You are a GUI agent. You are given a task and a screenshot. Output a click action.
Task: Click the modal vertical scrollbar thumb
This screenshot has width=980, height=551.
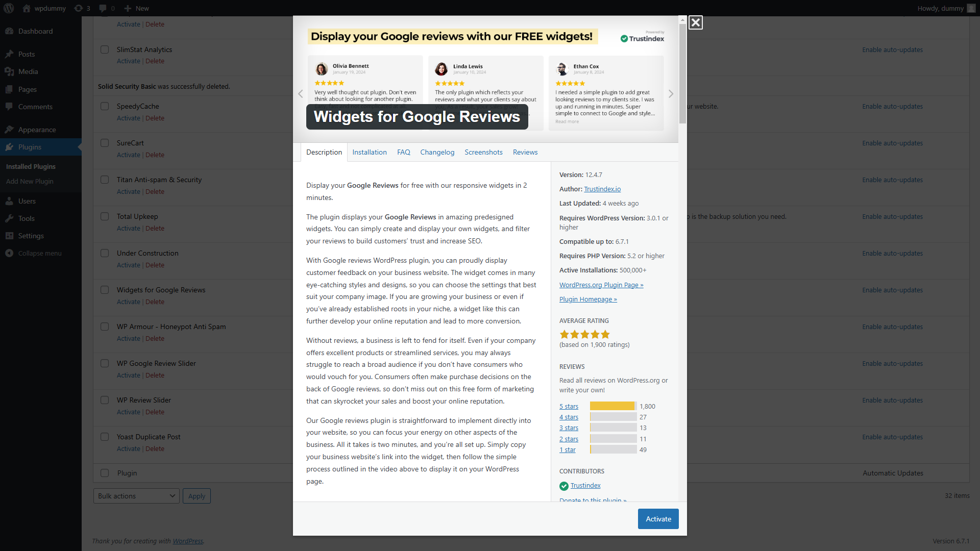pos(682,74)
